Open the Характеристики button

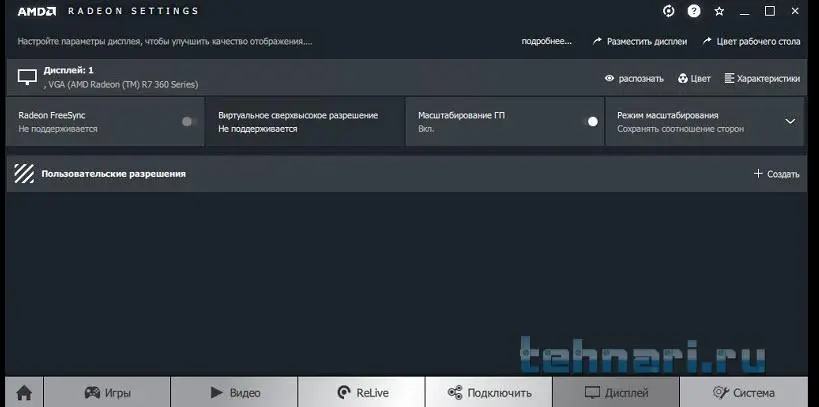click(762, 78)
